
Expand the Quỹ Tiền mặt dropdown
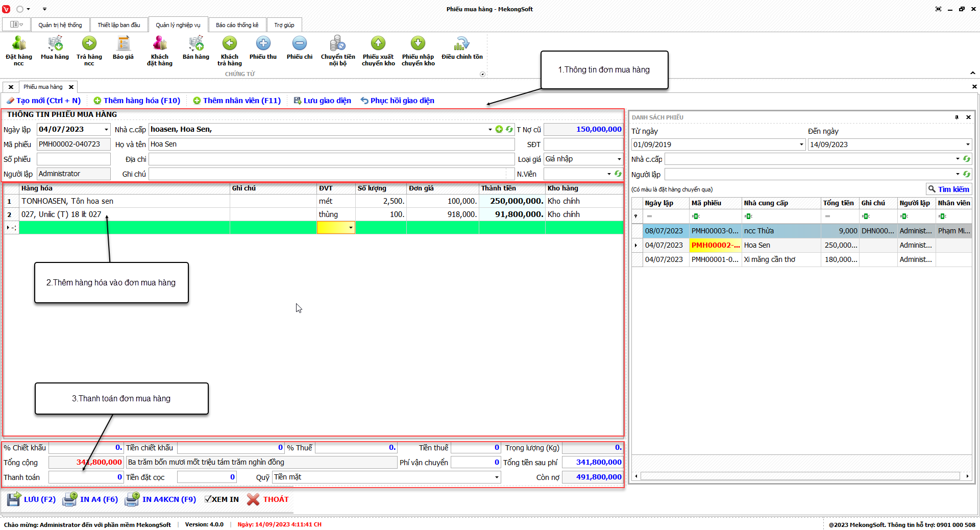point(496,477)
